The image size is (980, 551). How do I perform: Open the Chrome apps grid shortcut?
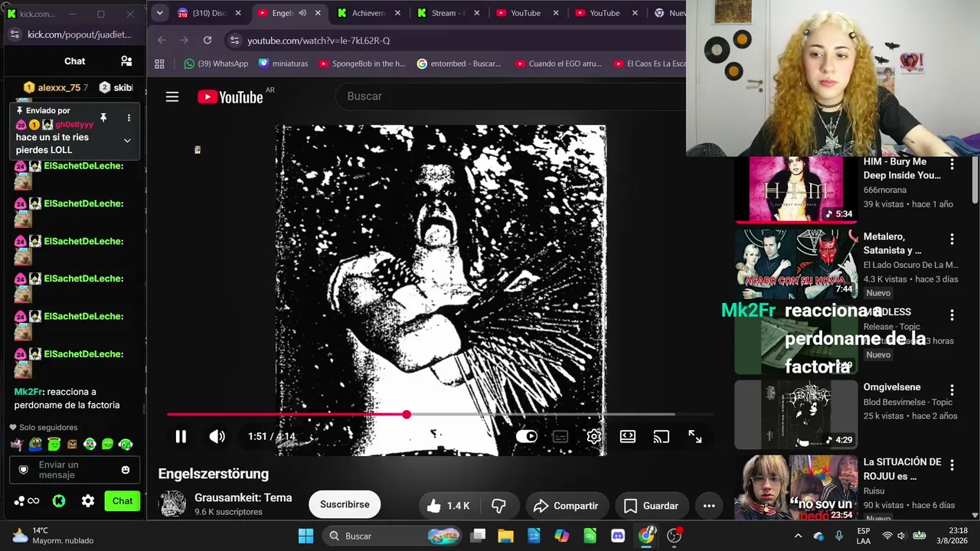[159, 64]
